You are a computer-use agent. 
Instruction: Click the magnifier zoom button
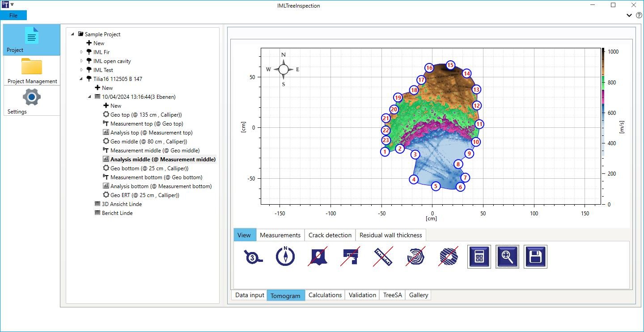(x=507, y=256)
